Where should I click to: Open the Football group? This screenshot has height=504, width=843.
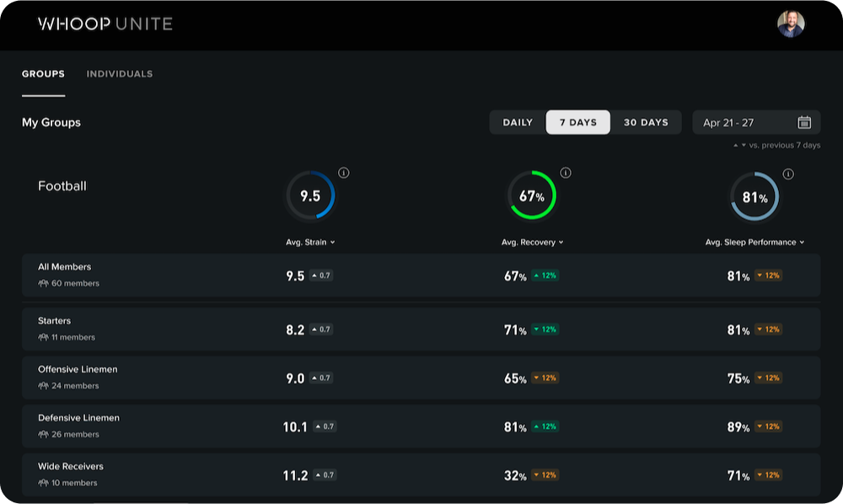coord(62,186)
